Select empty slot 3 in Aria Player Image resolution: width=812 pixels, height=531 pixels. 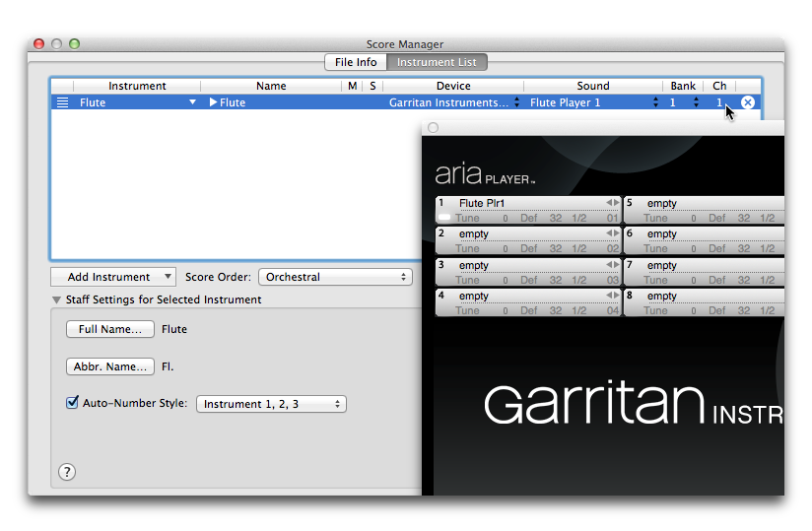click(473, 266)
